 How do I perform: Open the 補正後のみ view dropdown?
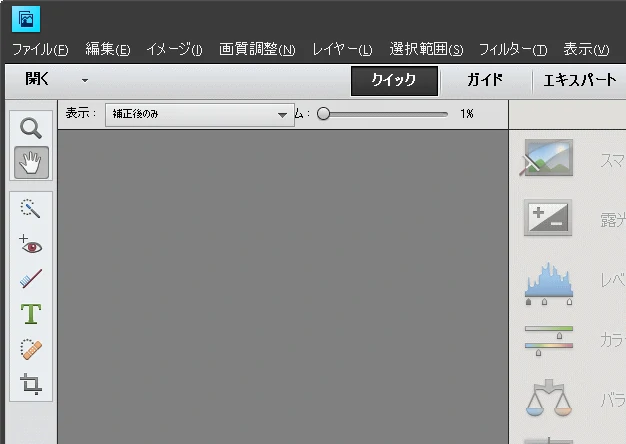pyautogui.click(x=200, y=115)
